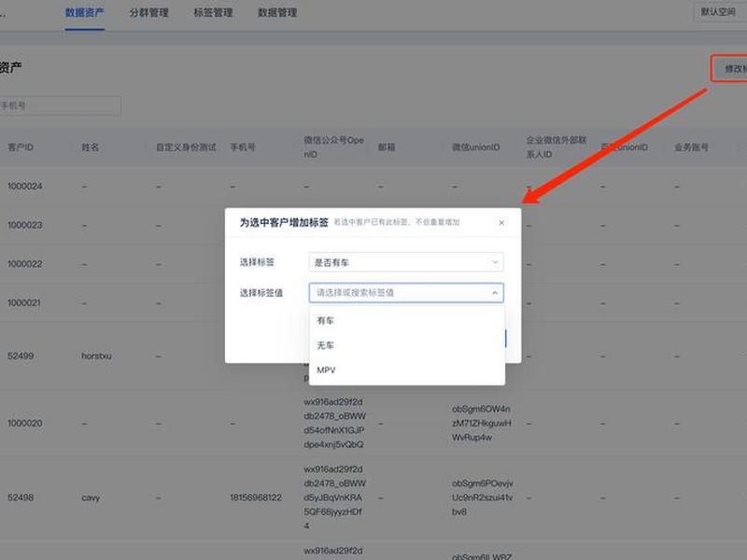The width and height of the screenshot is (747, 560).
Task: Go to the 标签管理 tab
Action: pos(213,12)
